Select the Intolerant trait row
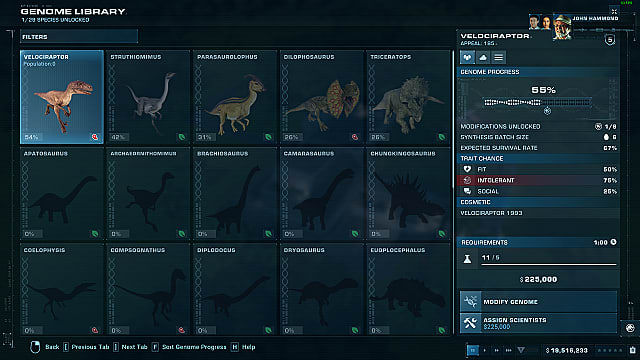Image resolution: width=640 pixels, height=360 pixels. (x=538, y=180)
